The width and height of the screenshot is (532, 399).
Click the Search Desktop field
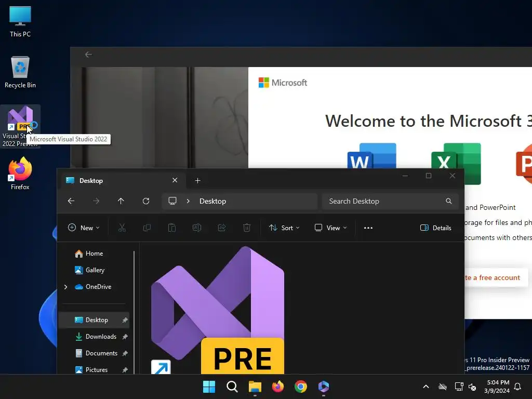coord(390,201)
